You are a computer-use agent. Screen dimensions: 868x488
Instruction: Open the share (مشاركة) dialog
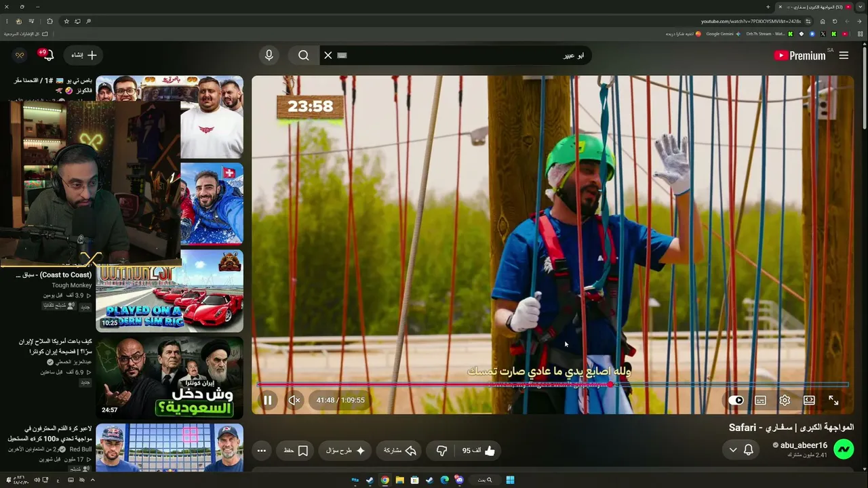coord(400,451)
